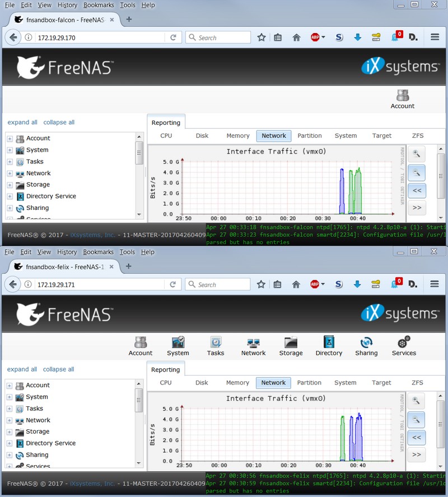Shift felix graph forward with >> button
The image size is (448, 497).
[416, 454]
